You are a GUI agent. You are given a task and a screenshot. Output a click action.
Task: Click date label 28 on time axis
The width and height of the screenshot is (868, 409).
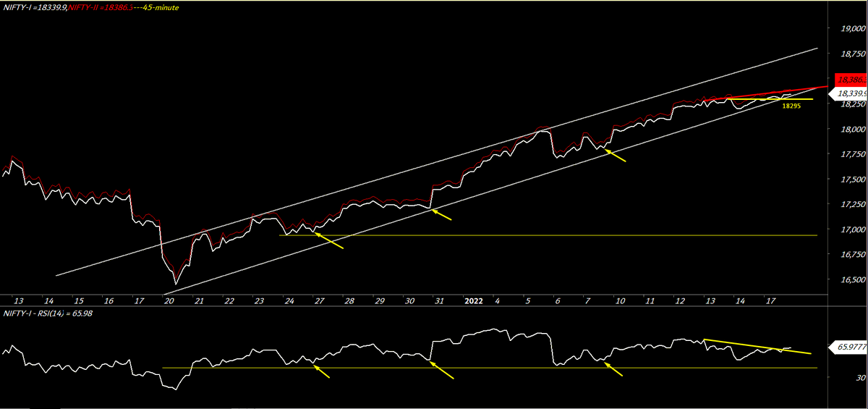349,300
